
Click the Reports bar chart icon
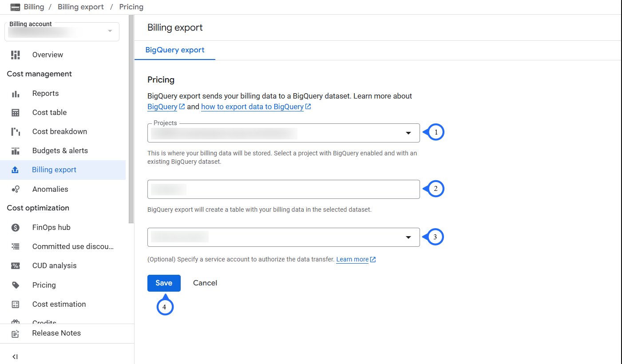(x=16, y=94)
